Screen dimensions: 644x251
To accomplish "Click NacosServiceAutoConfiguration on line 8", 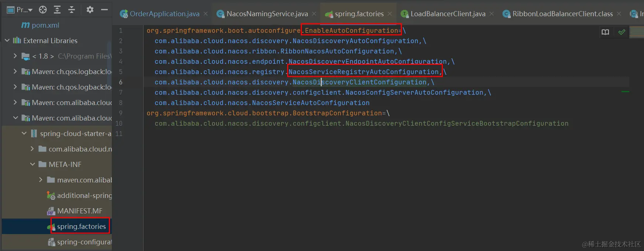I will coord(311,103).
